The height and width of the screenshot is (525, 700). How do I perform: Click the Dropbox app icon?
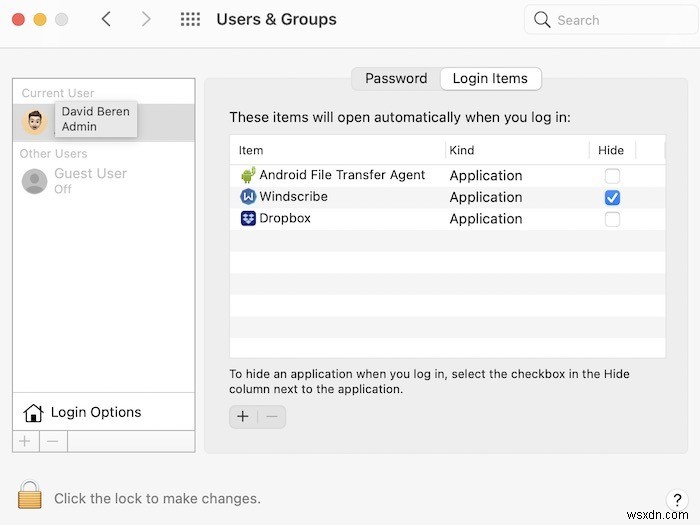click(x=248, y=218)
